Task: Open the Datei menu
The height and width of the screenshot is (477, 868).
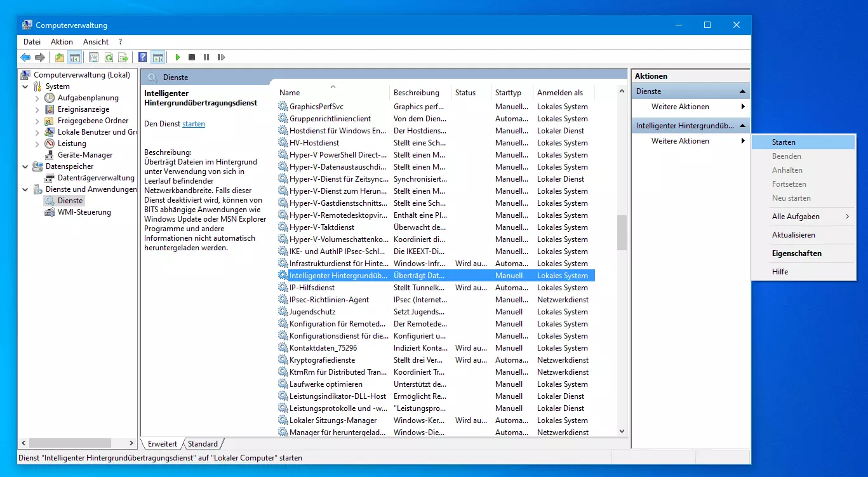Action: click(x=32, y=42)
